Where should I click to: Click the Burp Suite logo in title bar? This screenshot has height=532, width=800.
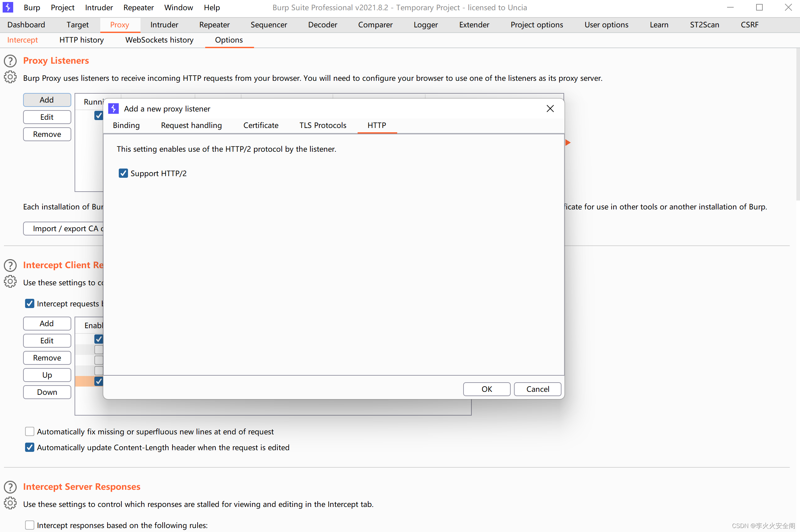pyautogui.click(x=8, y=7)
